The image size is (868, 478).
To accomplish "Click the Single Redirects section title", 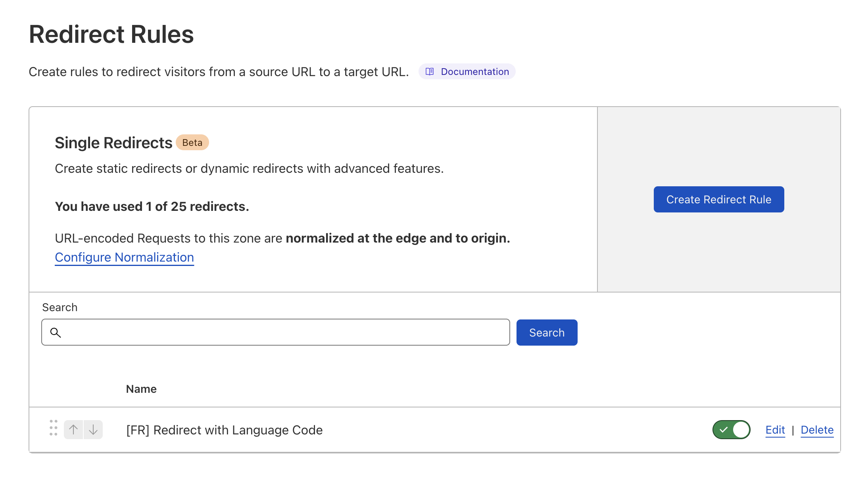I will tap(113, 143).
